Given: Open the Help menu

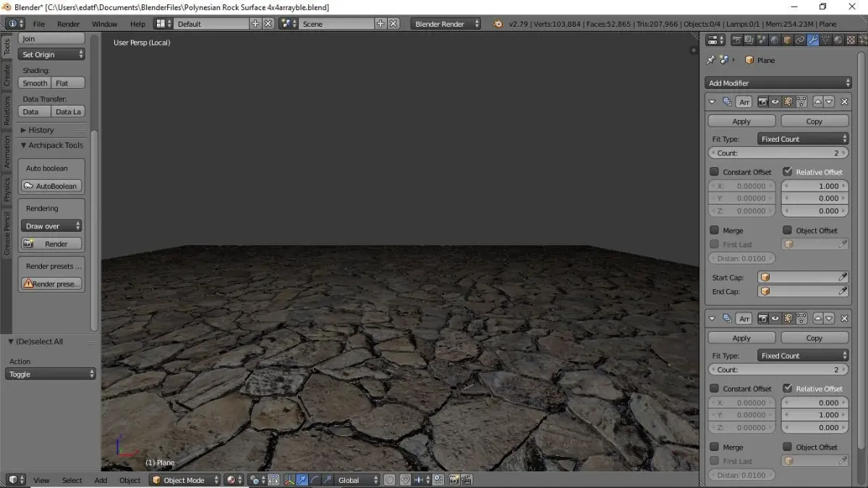Looking at the screenshot, I should (137, 24).
